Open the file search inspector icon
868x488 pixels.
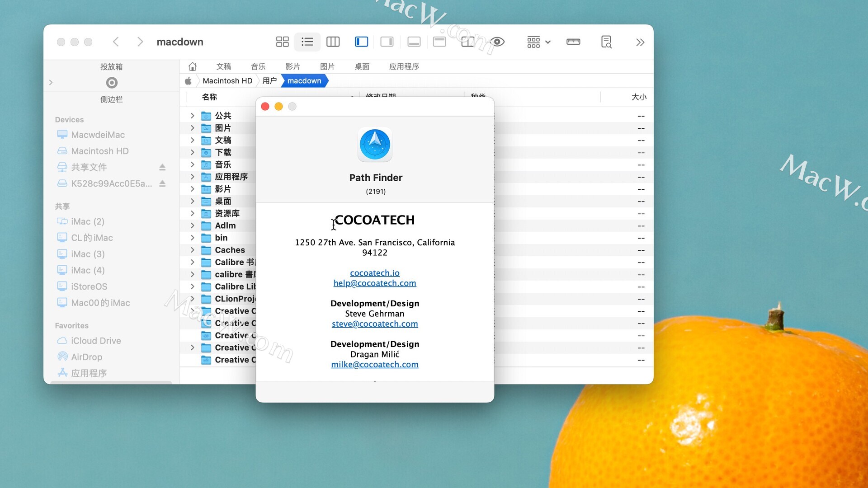click(x=606, y=42)
